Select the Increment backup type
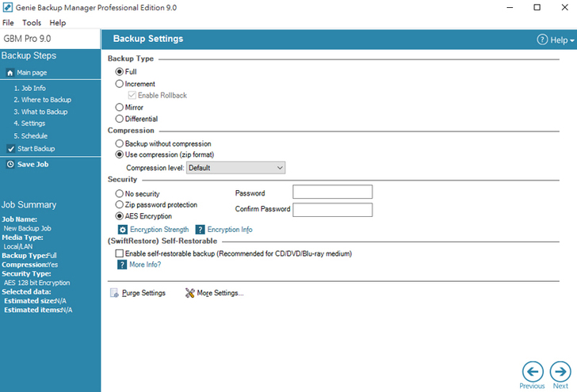The height and width of the screenshot is (392, 577). coord(120,84)
